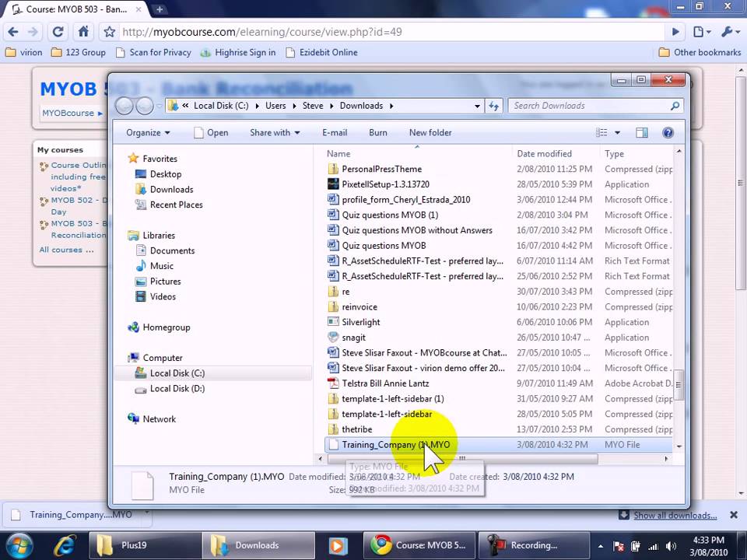747x560 pixels.
Task: Click the search magnifier in Explorer
Action: click(x=675, y=106)
